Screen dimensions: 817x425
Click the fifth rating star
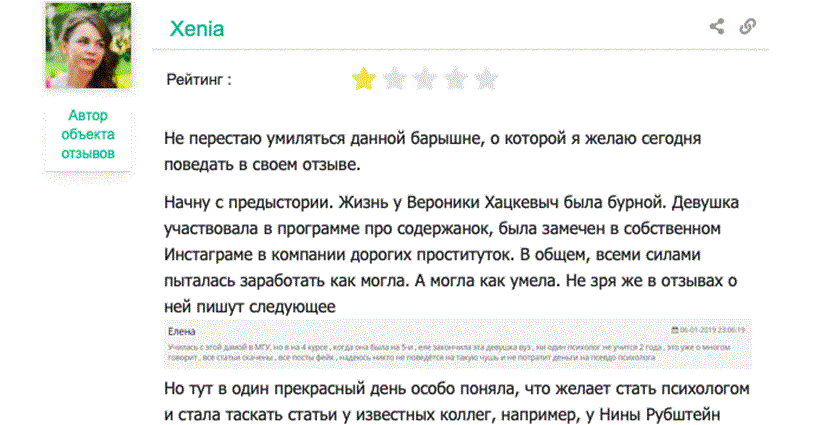[x=486, y=78]
